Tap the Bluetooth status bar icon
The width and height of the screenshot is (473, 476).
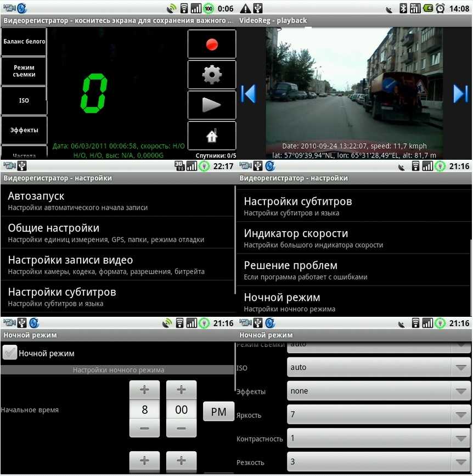click(x=403, y=8)
